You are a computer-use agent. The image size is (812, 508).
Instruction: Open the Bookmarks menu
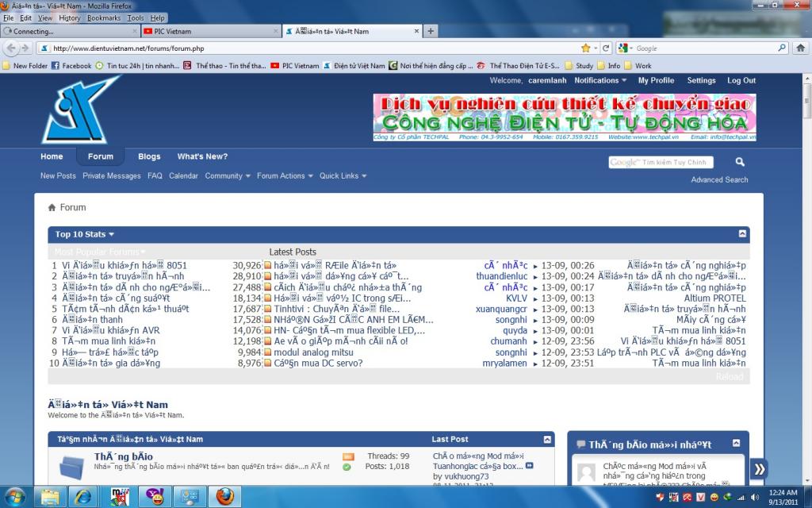point(104,17)
